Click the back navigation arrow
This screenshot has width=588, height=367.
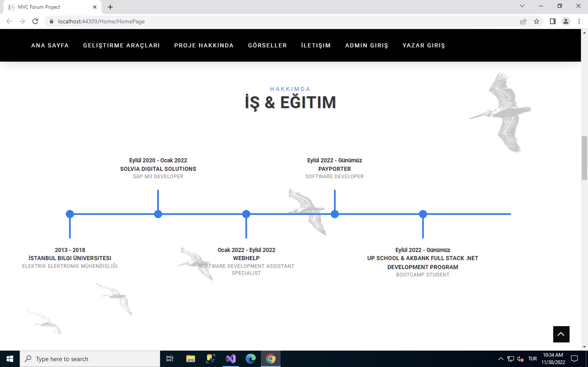[9, 21]
